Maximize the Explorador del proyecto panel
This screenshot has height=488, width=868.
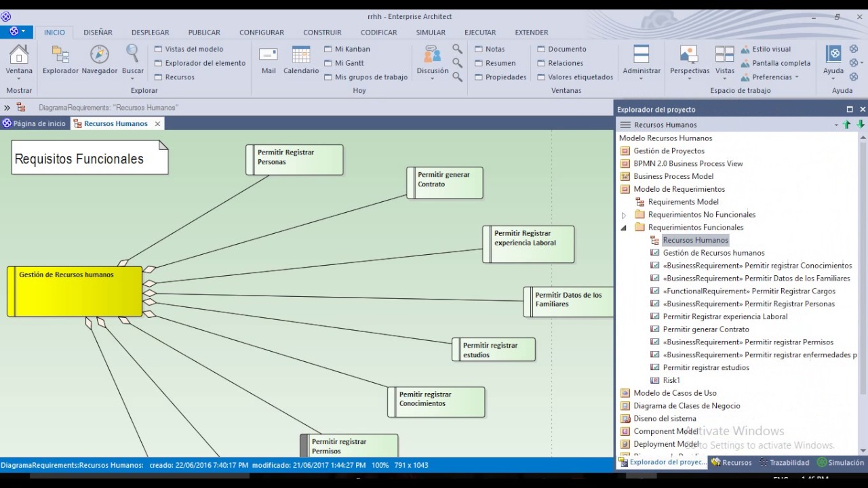[x=850, y=109]
